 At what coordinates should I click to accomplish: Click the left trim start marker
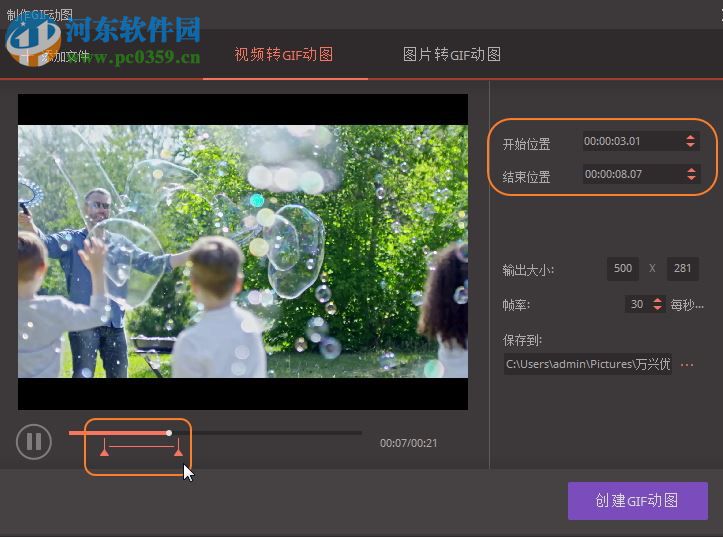click(105, 448)
